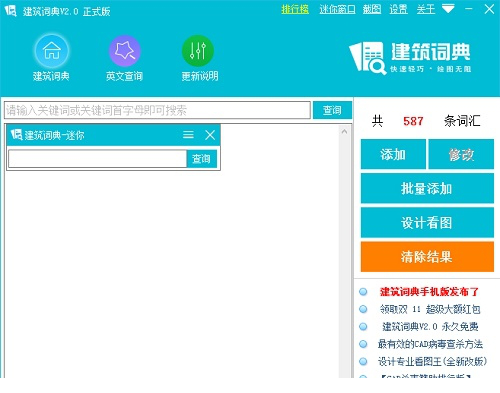Open the 更新说明 sliders icon
This screenshot has height=393, width=500.
pyautogui.click(x=198, y=51)
